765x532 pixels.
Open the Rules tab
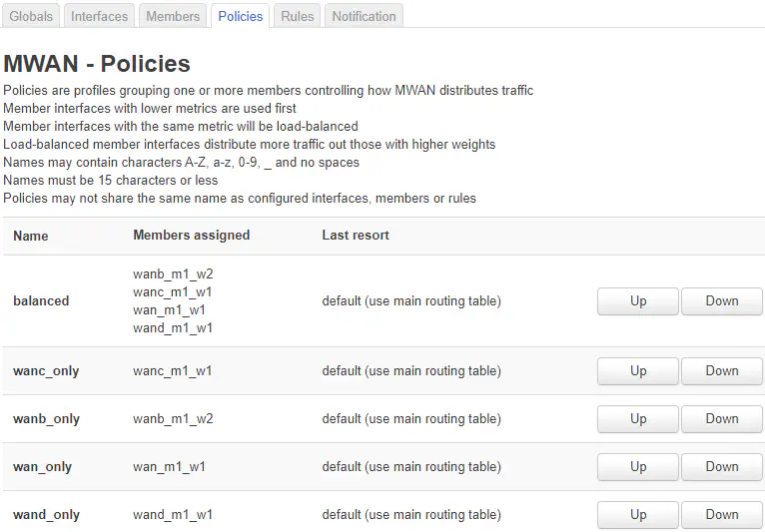[x=298, y=16]
